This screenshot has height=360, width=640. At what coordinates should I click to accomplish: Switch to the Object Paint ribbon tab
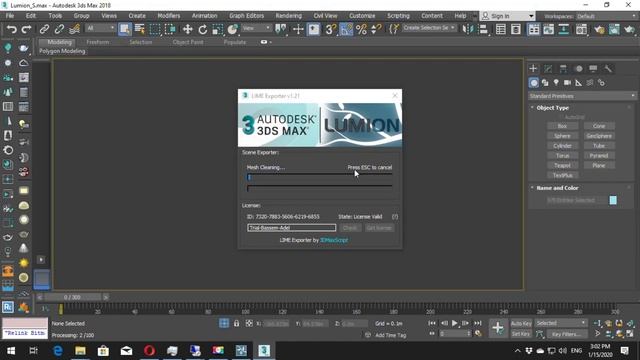click(188, 42)
